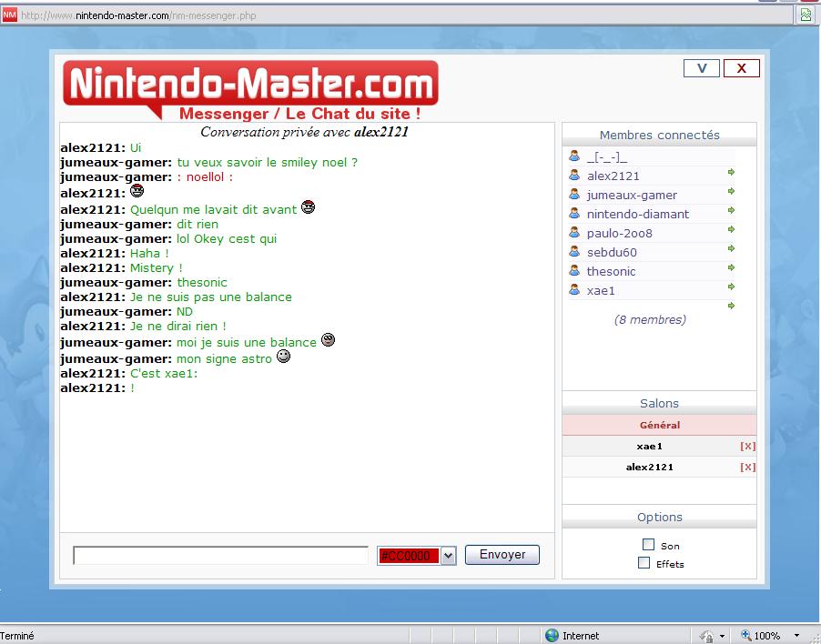Click the user icon beside jumeaux-gamer
The image size is (821, 644).
574,194
